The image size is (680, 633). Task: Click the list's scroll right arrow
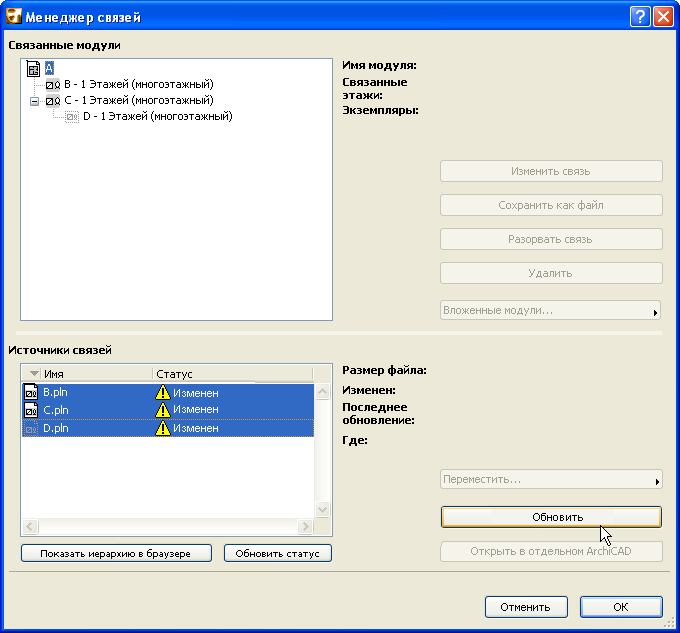coord(305,526)
